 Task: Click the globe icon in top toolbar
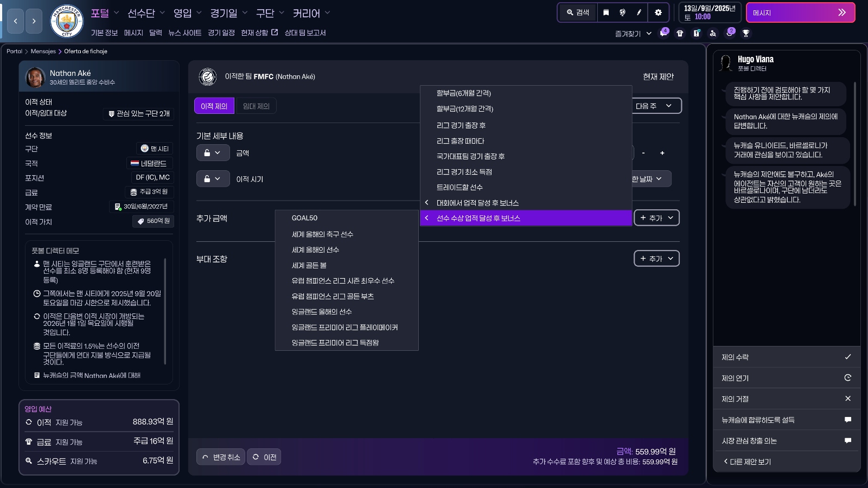pyautogui.click(x=622, y=12)
